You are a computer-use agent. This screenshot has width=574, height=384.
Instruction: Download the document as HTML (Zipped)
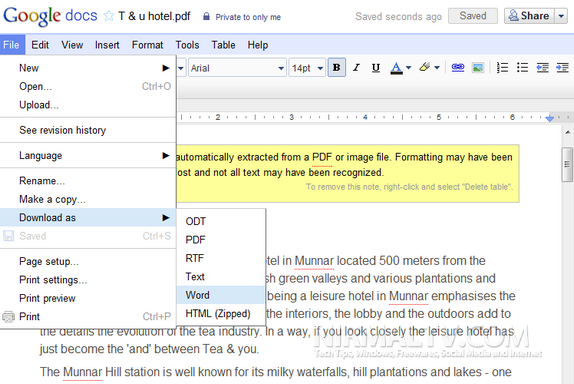221,313
